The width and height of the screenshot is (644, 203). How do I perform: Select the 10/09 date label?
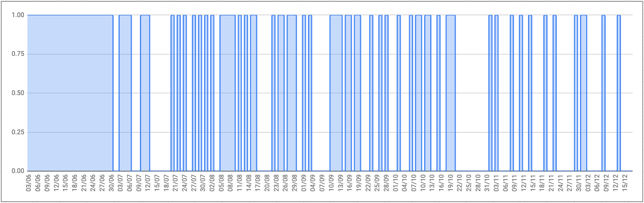pos(331,183)
